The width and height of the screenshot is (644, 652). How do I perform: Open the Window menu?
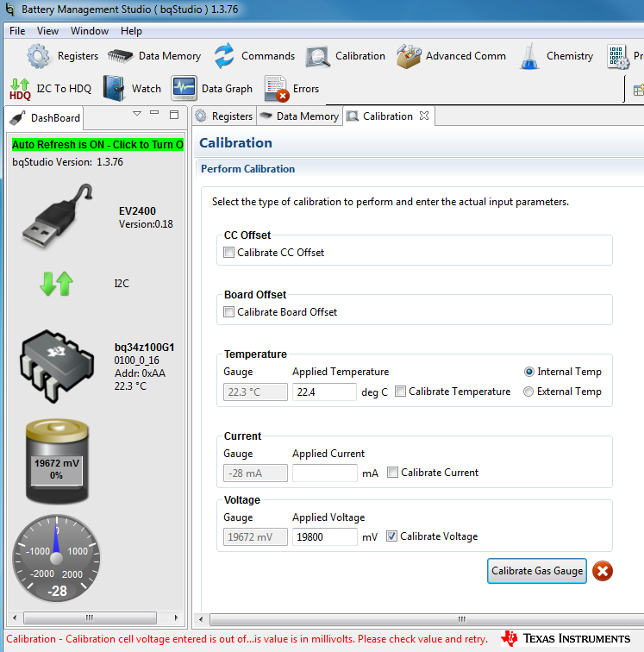coord(90,31)
